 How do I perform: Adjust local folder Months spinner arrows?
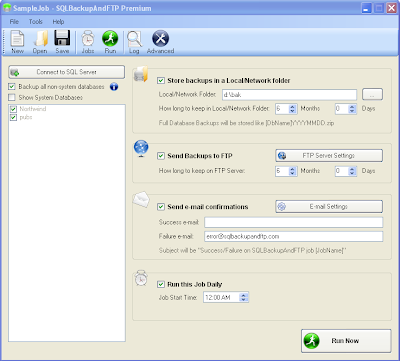[293, 109]
